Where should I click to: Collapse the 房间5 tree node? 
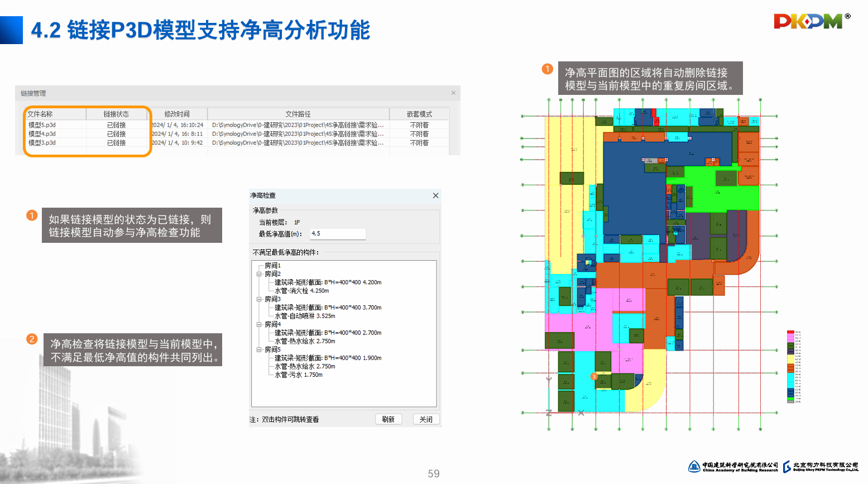259,349
